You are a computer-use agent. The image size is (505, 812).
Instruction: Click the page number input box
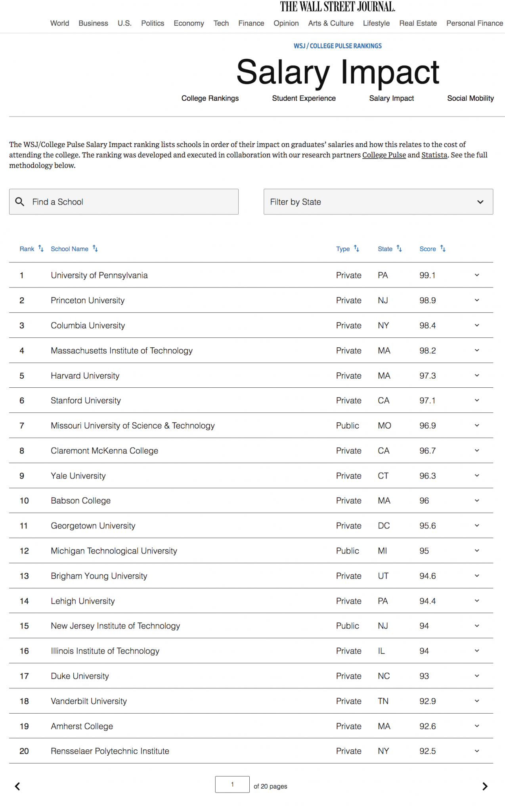point(232,784)
